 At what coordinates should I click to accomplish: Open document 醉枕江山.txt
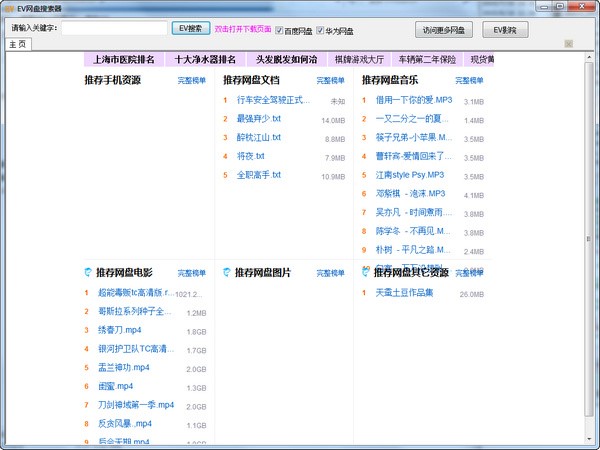tap(259, 137)
